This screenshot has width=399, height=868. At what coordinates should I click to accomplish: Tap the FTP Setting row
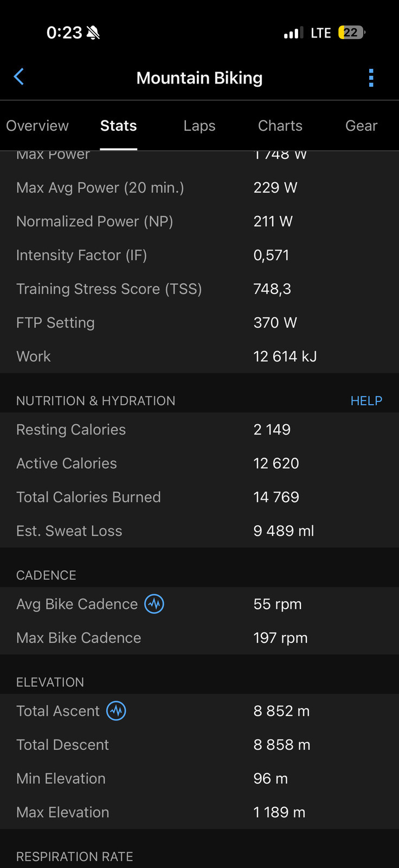(200, 323)
